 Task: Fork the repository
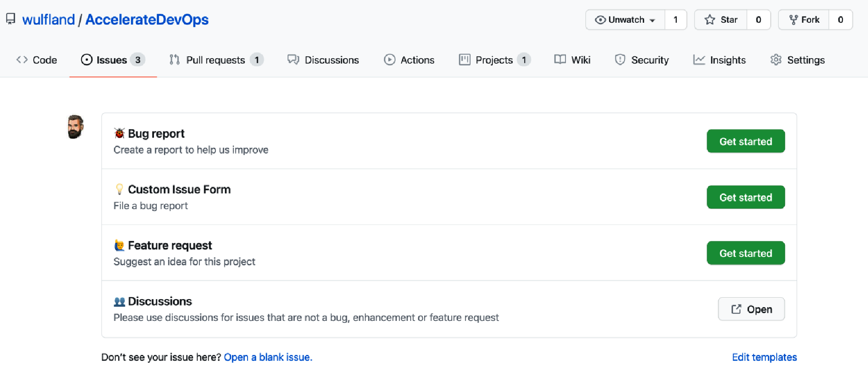point(804,20)
